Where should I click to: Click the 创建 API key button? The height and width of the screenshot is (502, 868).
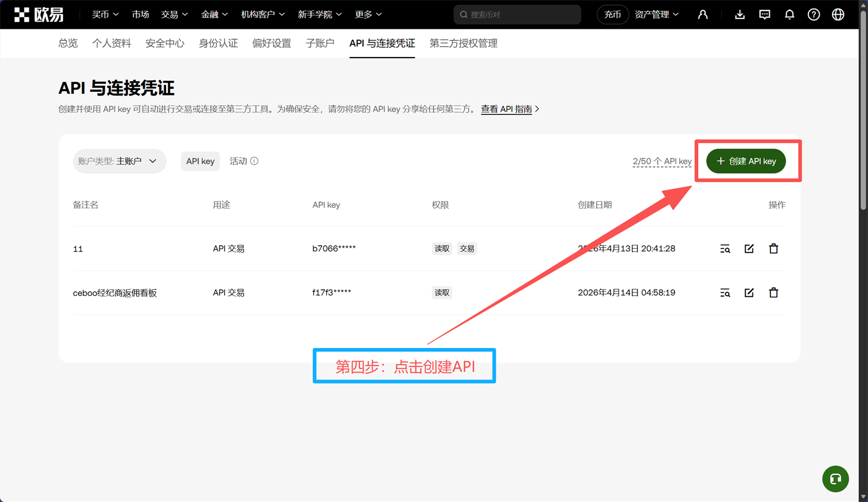(x=746, y=161)
